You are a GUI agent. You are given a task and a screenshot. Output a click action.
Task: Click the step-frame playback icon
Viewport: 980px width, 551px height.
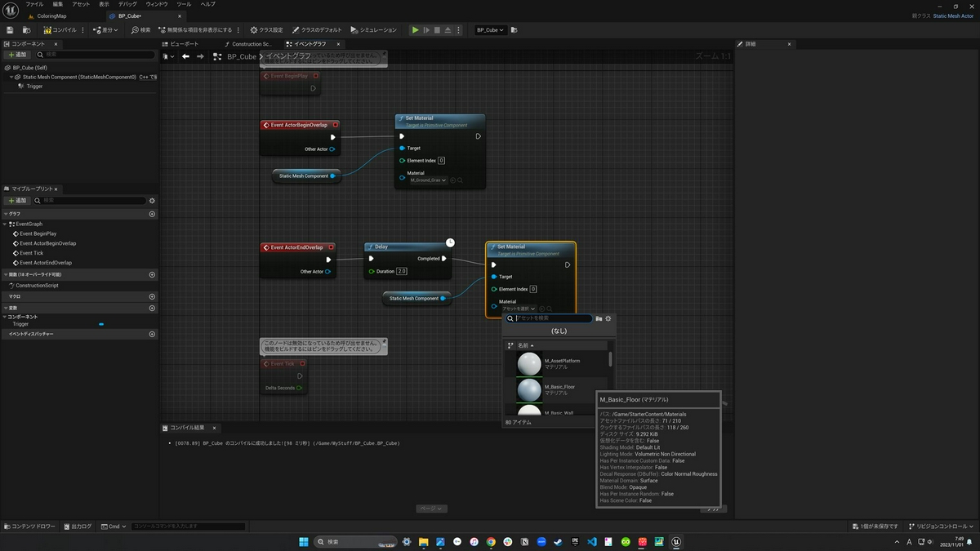point(426,30)
